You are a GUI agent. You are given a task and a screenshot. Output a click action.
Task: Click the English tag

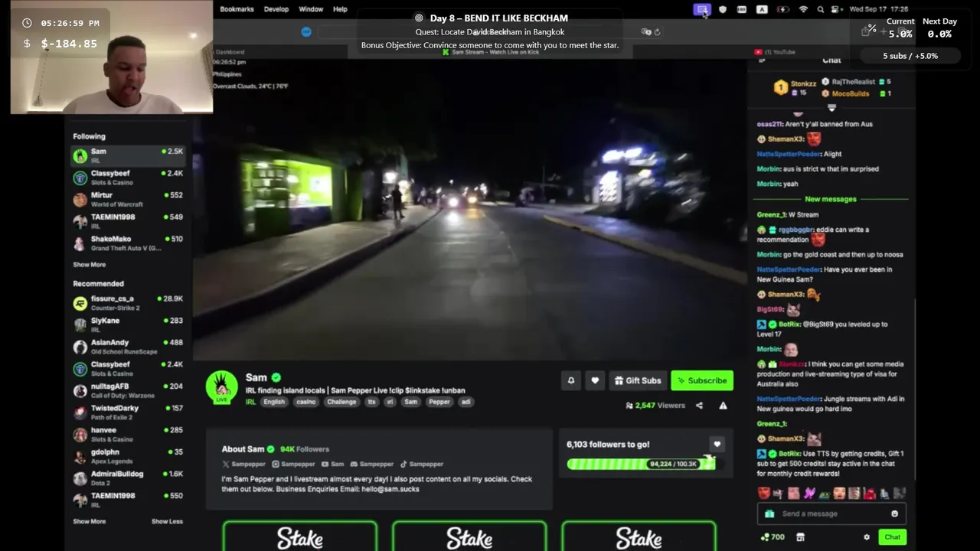274,402
